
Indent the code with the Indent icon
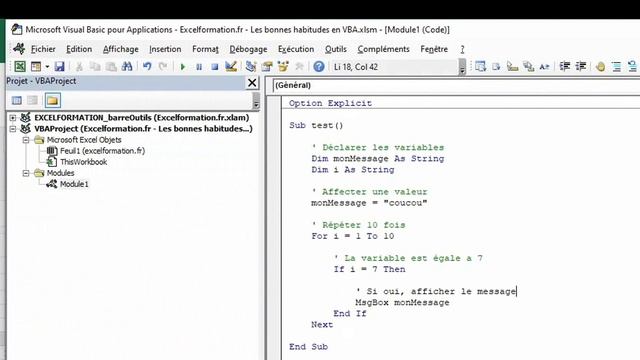[564, 67]
